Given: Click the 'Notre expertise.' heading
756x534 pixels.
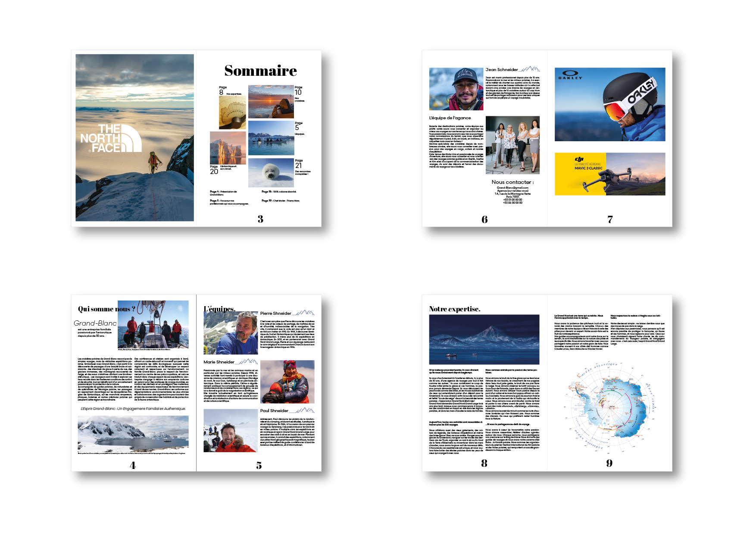Looking at the screenshot, I should coord(455,309).
